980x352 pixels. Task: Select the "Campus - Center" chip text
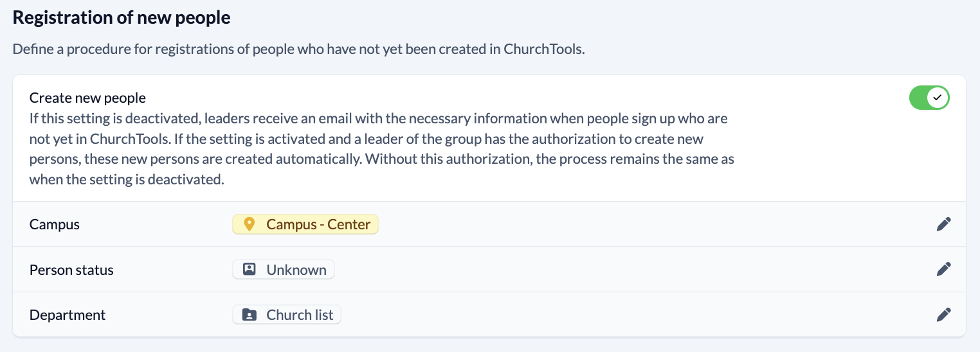click(318, 224)
